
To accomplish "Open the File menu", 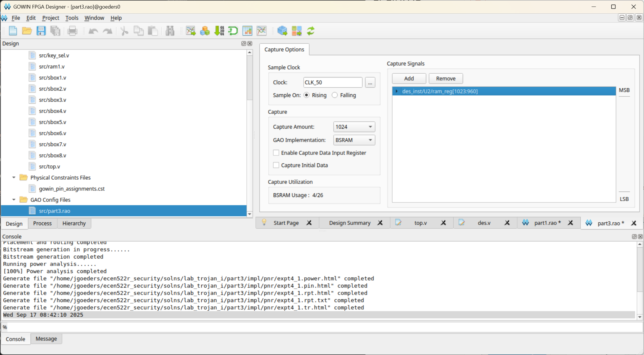I will 16,18.
